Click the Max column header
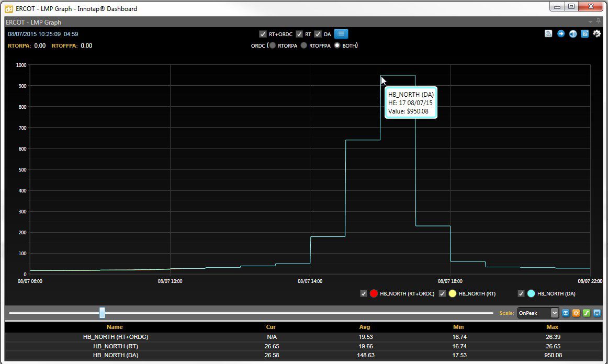The height and width of the screenshot is (364, 608). click(552, 327)
